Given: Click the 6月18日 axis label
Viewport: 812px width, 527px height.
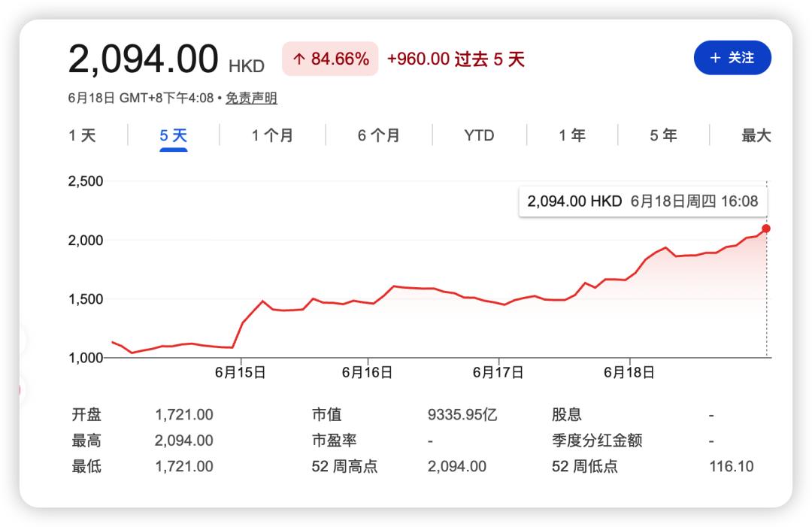Looking at the screenshot, I should (629, 372).
